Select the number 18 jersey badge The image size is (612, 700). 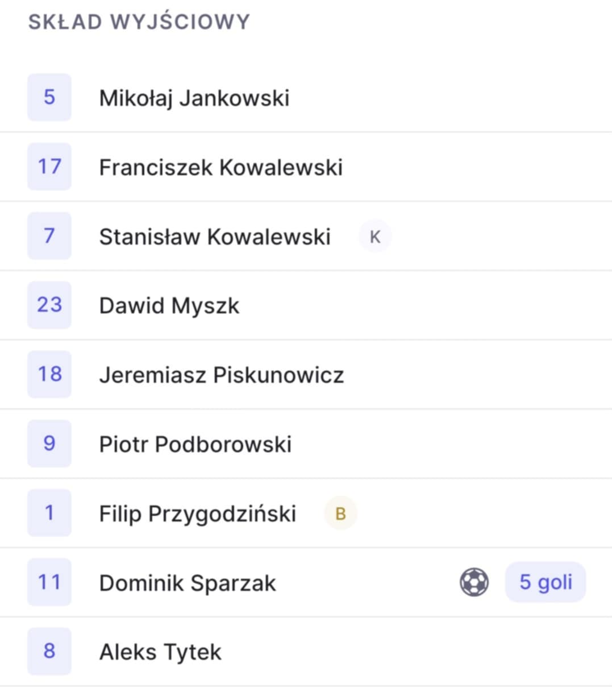point(49,374)
